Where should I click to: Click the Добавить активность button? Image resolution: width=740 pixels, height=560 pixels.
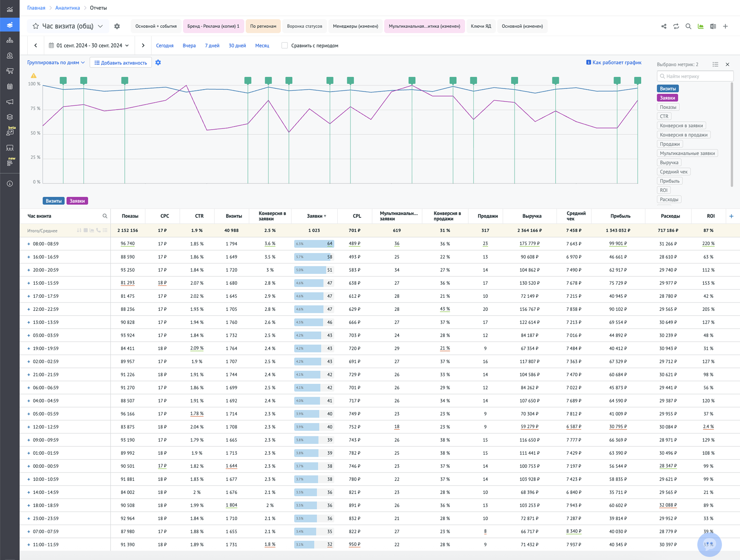(x=120, y=63)
